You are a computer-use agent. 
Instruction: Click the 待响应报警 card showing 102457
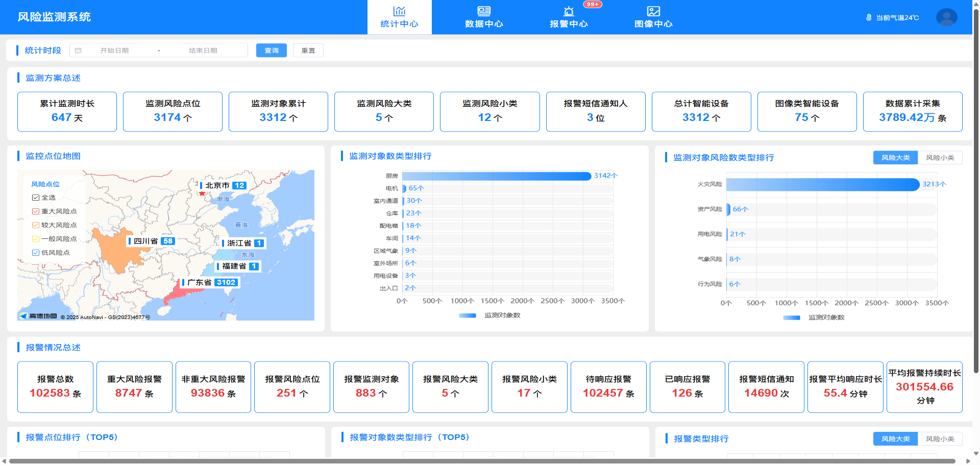point(608,387)
